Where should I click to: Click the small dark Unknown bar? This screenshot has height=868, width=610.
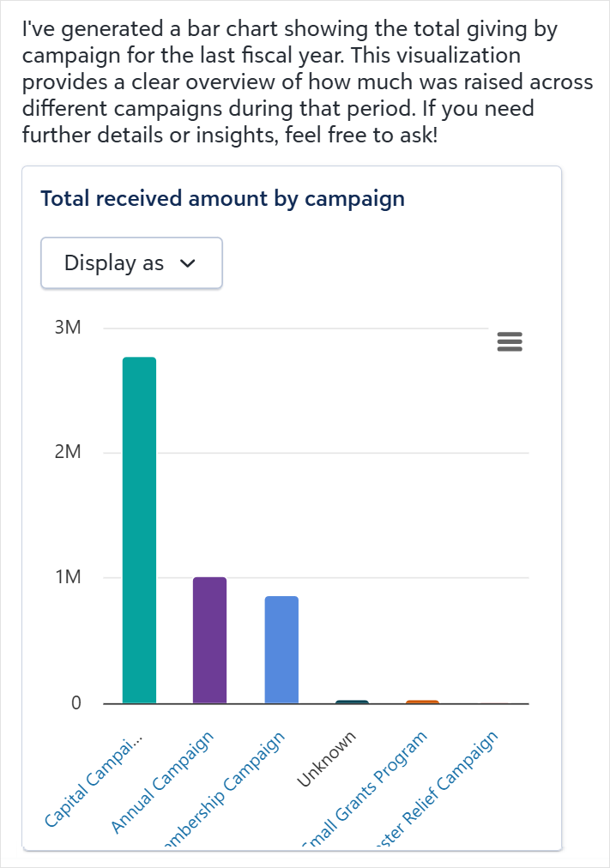(352, 702)
